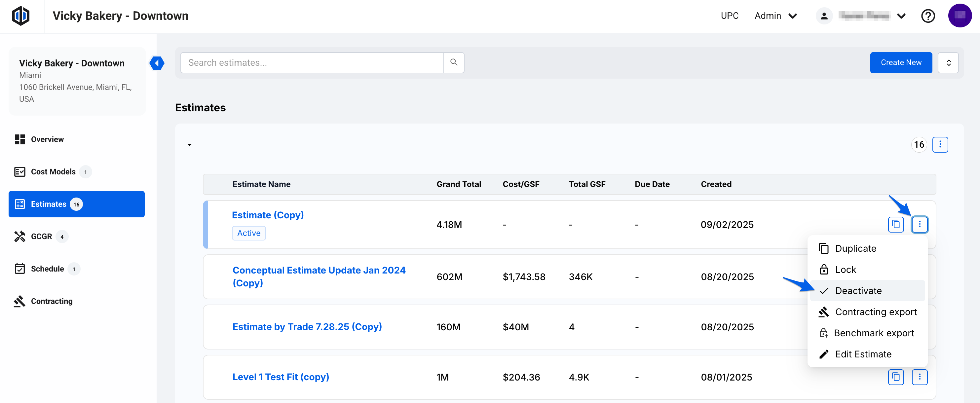Open Level 1 Test Fit (copy) link

281,377
